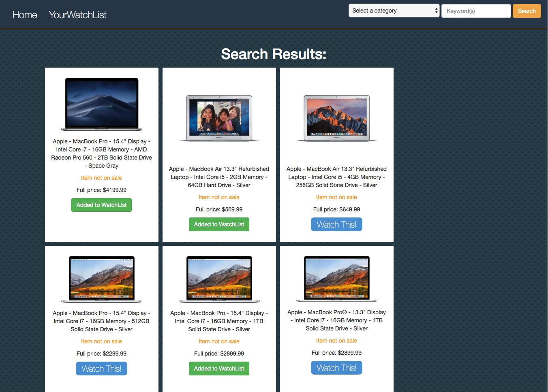The image size is (548, 392).
Task: Open YourWatchList page
Action: pos(77,15)
